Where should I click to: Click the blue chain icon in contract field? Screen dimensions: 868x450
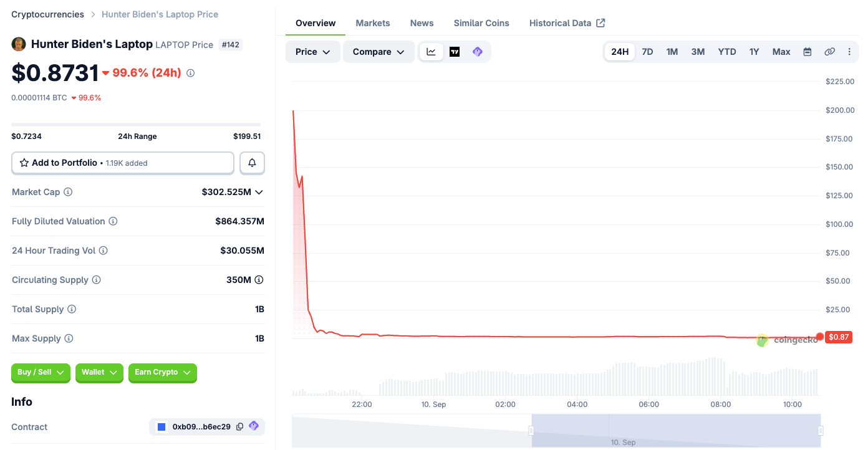[162, 427]
